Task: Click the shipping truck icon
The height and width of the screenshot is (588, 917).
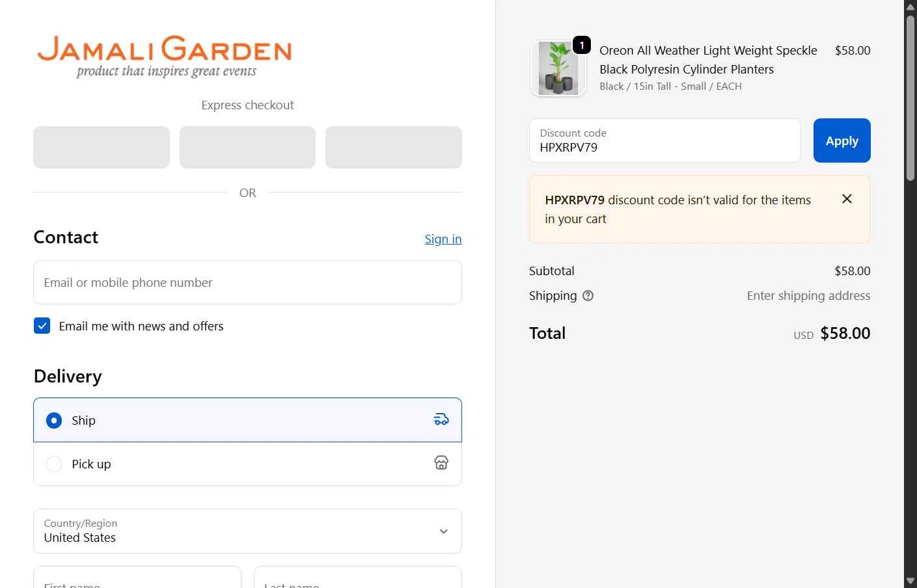Action: (441, 420)
